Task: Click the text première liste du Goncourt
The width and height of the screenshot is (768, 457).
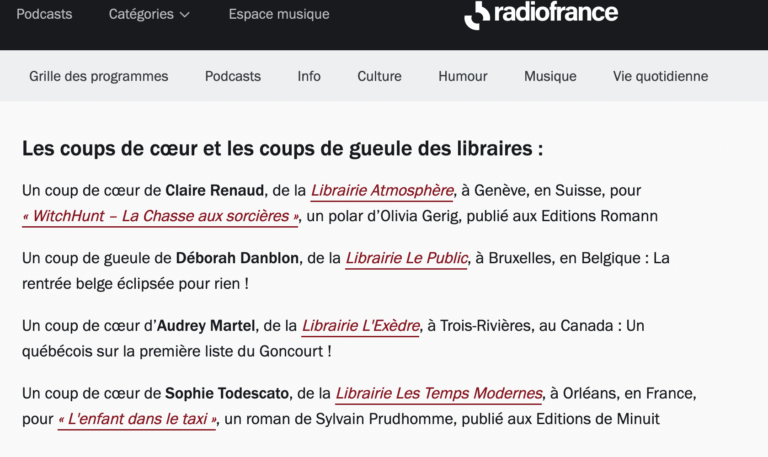Action: (x=231, y=351)
